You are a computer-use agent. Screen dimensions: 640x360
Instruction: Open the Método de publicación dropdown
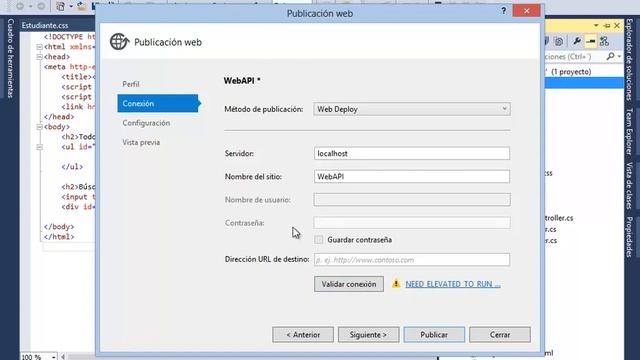pos(412,109)
